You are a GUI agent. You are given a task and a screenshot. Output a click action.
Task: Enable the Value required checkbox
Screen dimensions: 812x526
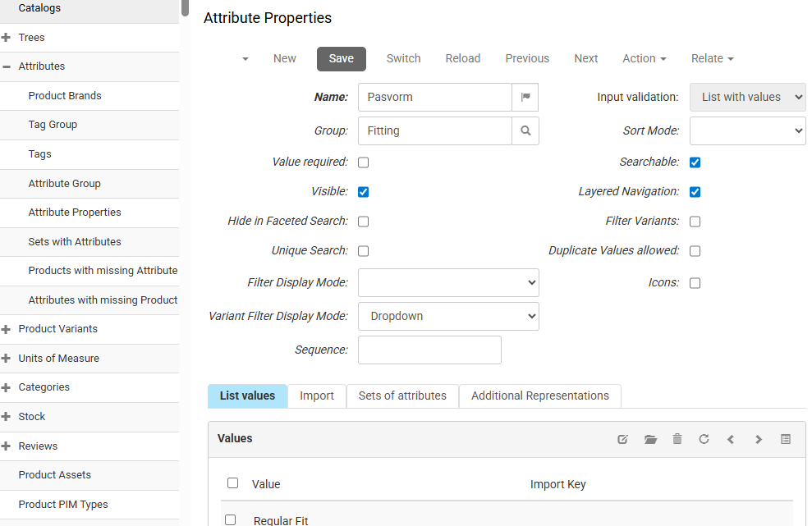click(x=363, y=162)
